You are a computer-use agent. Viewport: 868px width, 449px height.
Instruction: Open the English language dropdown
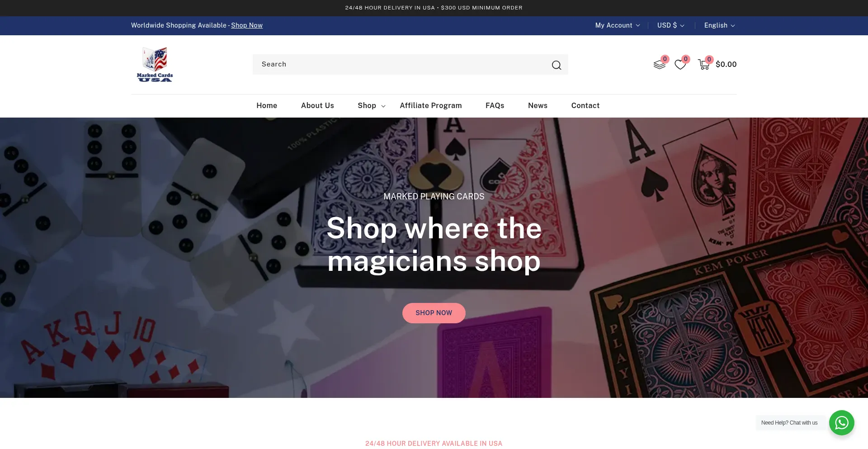coord(719,25)
